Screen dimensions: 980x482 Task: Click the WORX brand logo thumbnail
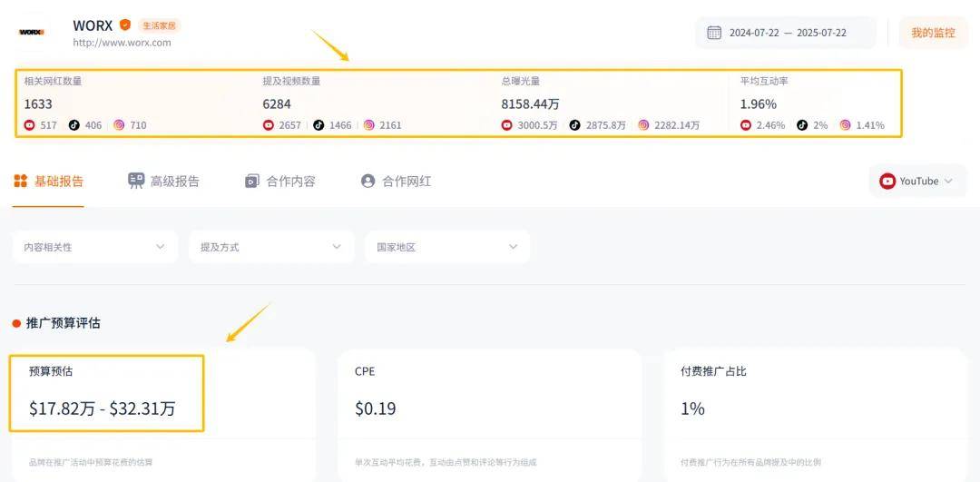[x=31, y=32]
